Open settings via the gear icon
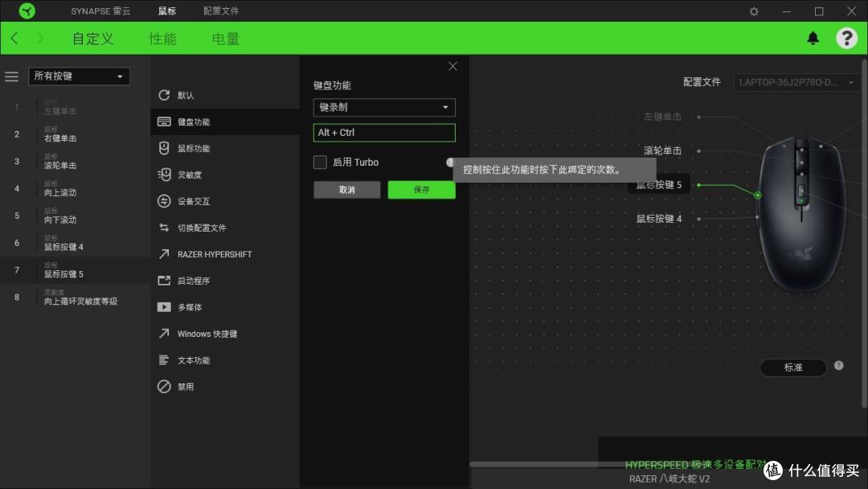868x489 pixels. click(x=753, y=11)
